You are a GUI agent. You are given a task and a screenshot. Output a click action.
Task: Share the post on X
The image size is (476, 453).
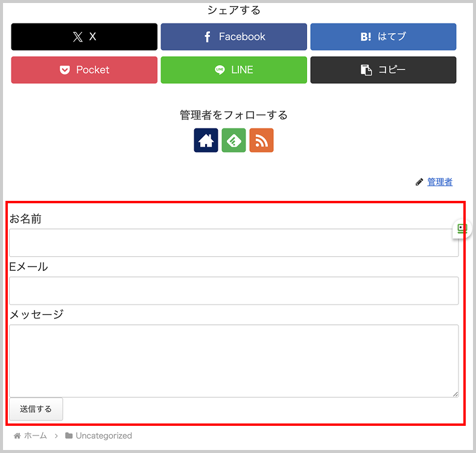click(x=84, y=37)
